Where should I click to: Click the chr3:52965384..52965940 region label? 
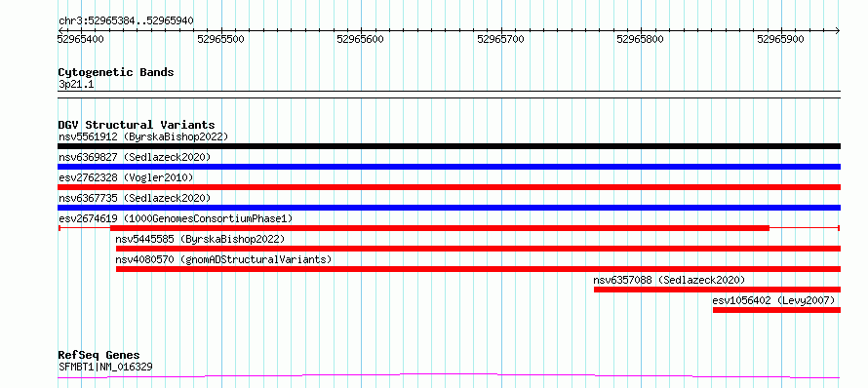tap(126, 21)
